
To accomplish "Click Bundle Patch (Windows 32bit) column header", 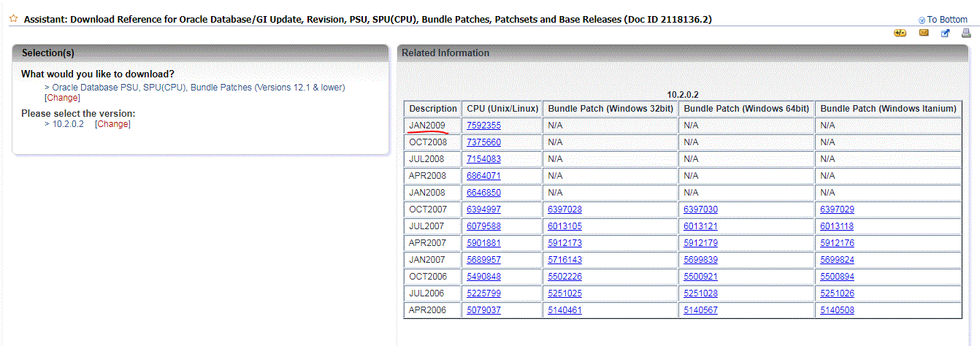I will pyautogui.click(x=610, y=109).
